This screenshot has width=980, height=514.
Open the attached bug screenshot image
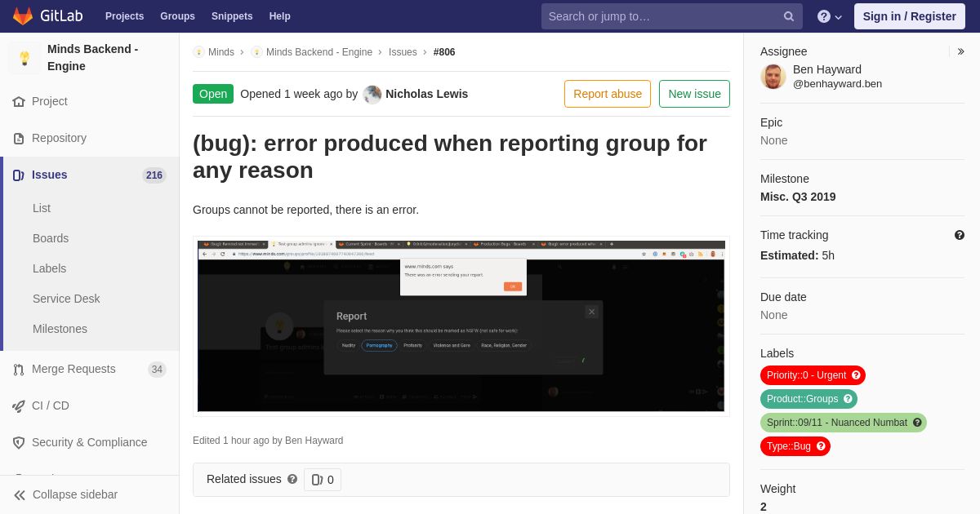[x=461, y=326]
